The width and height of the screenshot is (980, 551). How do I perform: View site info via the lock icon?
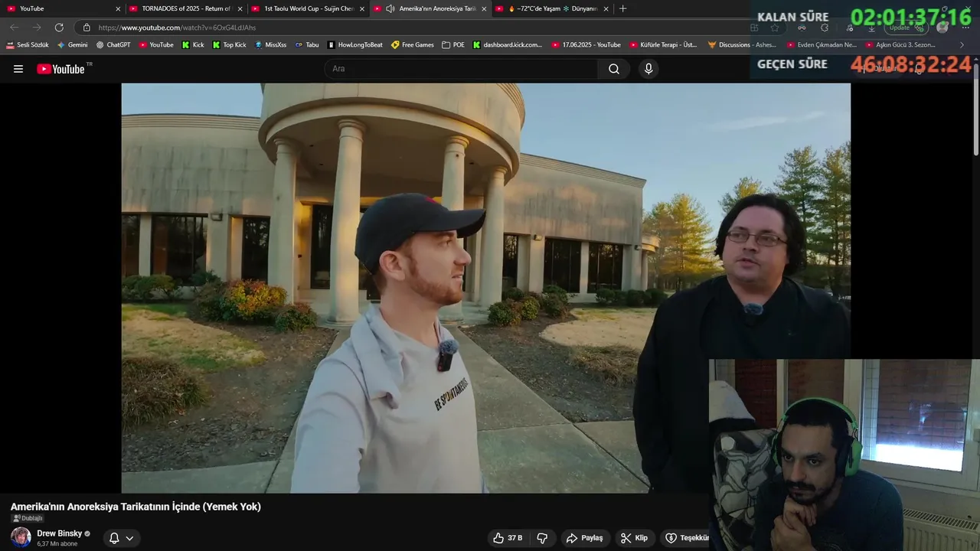pyautogui.click(x=87, y=28)
